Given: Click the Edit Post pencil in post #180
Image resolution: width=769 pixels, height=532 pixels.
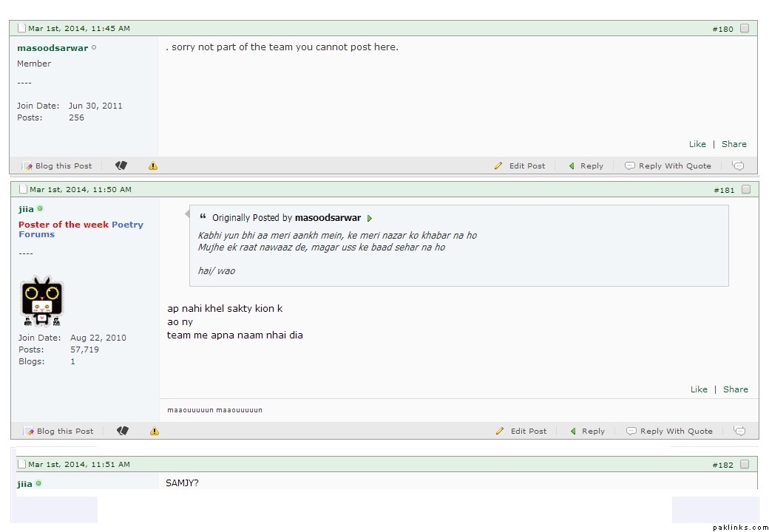Looking at the screenshot, I should pyautogui.click(x=499, y=166).
